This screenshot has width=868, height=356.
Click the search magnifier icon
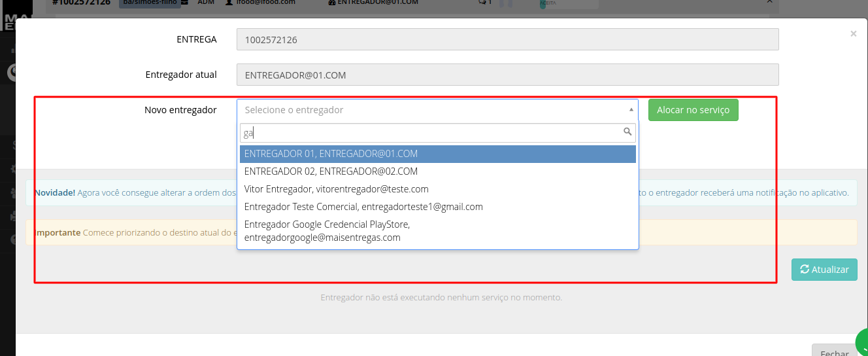click(x=627, y=132)
